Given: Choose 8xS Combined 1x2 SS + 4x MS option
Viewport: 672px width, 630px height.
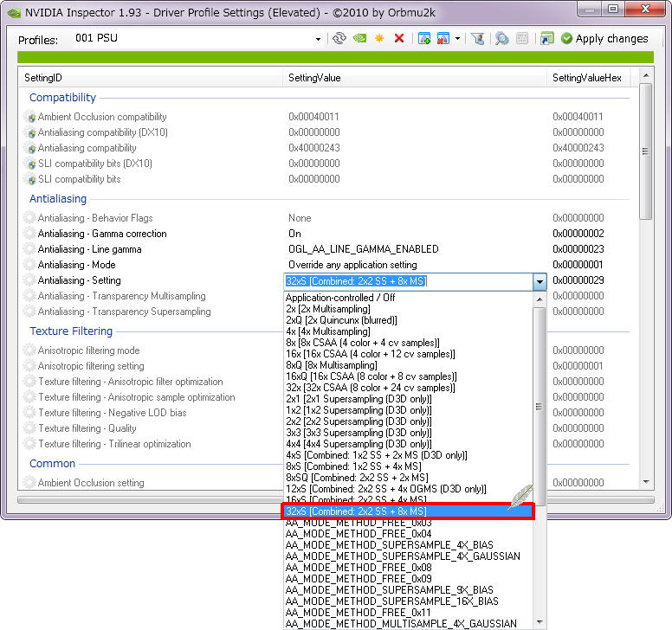Looking at the screenshot, I should click(409, 466).
